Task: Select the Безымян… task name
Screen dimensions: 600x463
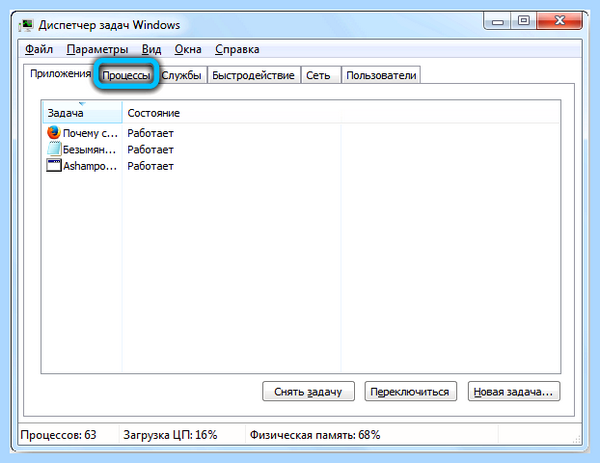Action: (x=90, y=150)
